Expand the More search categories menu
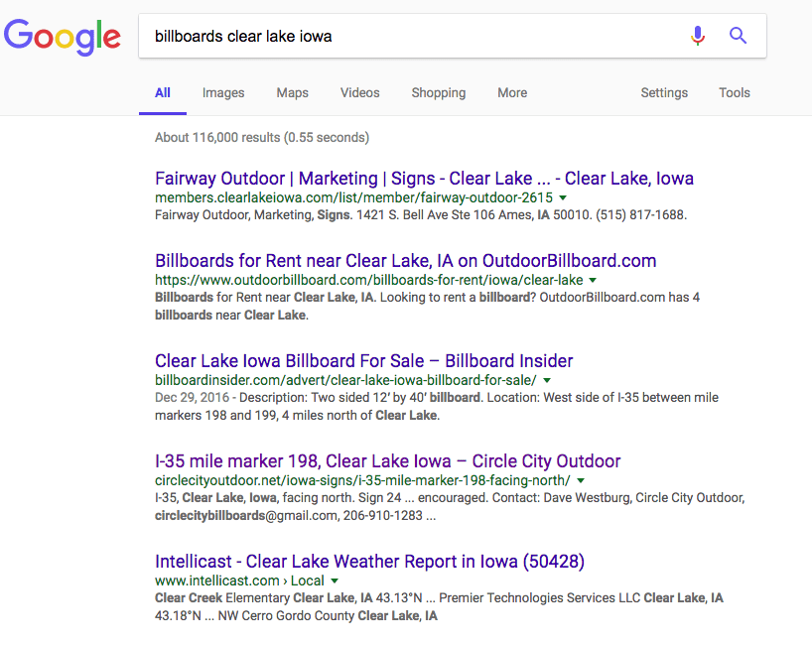The image size is (812, 646). (x=512, y=92)
